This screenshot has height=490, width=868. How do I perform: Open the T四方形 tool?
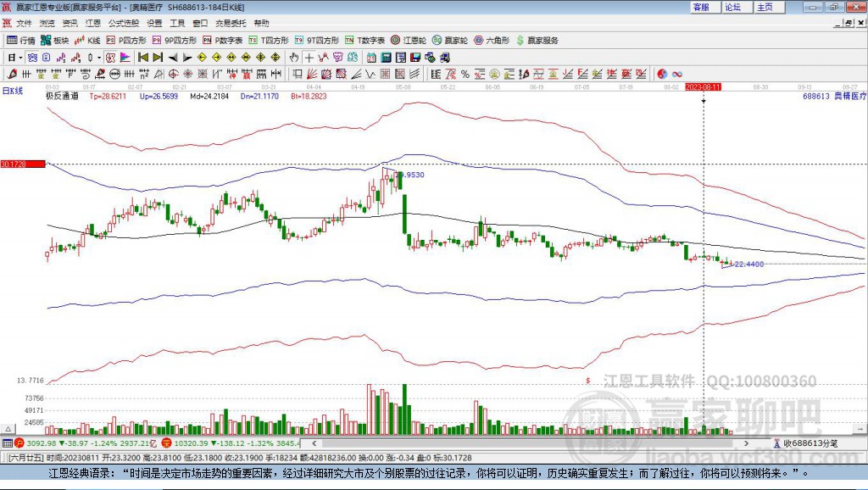coord(269,41)
